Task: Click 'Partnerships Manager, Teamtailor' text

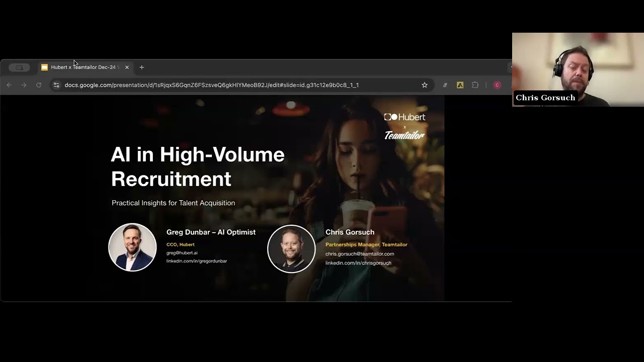Action: point(366,244)
